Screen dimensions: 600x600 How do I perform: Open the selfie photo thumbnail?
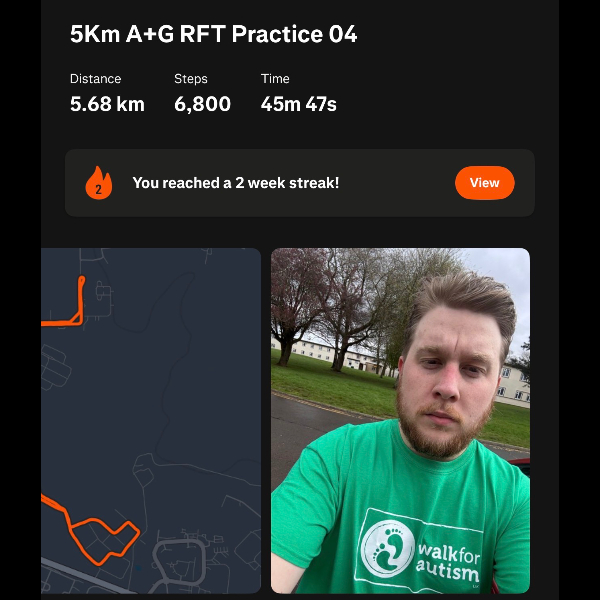[x=400, y=421]
